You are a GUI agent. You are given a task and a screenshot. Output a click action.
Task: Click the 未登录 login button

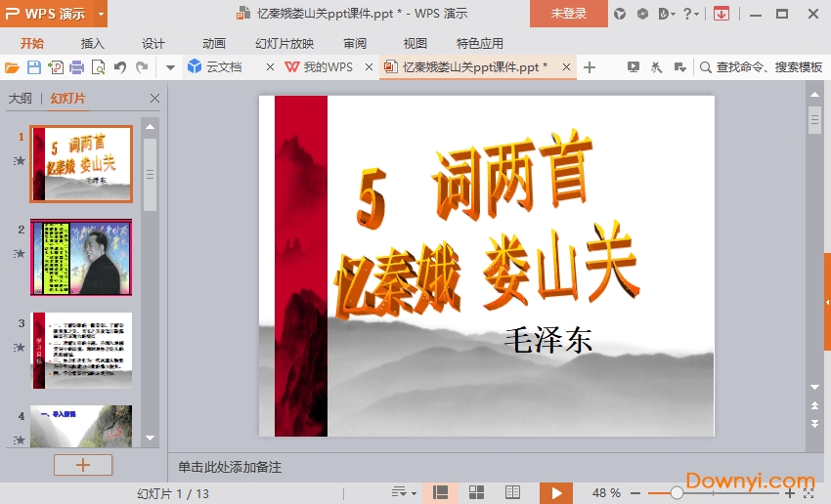pyautogui.click(x=569, y=14)
